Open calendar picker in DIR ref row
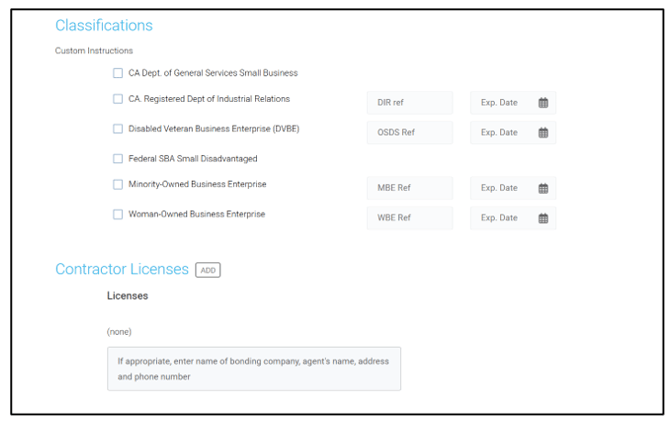The height and width of the screenshot is (421, 670). (x=543, y=103)
